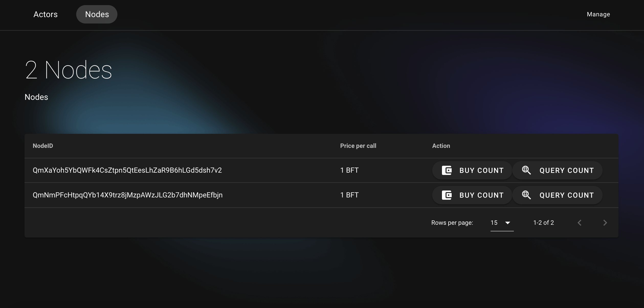Screen dimensions: 644x308
Task: Click wallet icon in second row Buy Count
Action: pos(447,195)
